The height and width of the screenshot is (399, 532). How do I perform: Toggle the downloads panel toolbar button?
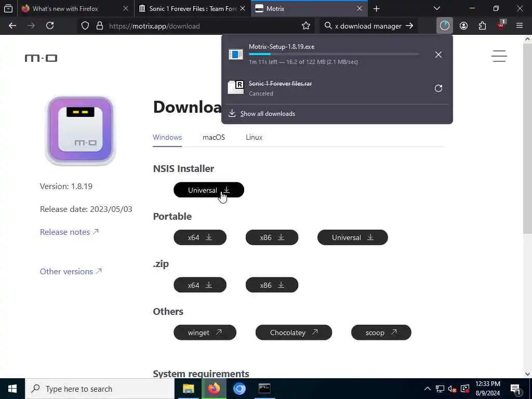444,26
